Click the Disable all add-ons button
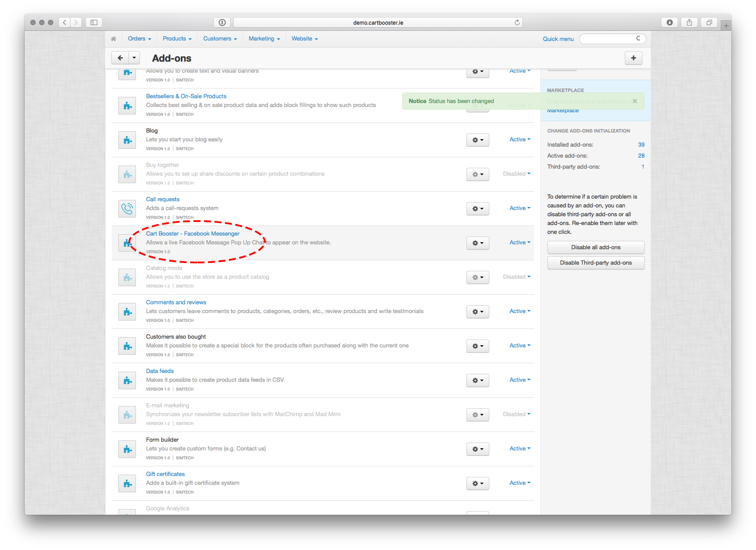This screenshot has width=756, height=550. [596, 247]
